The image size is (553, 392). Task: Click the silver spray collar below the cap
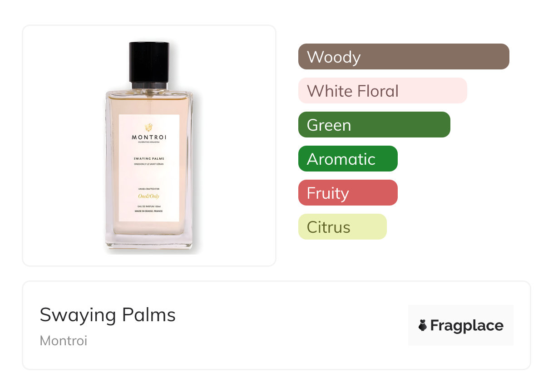149,85
